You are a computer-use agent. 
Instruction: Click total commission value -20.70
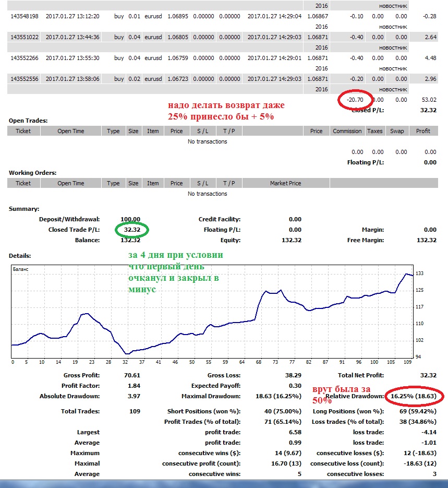(x=355, y=100)
